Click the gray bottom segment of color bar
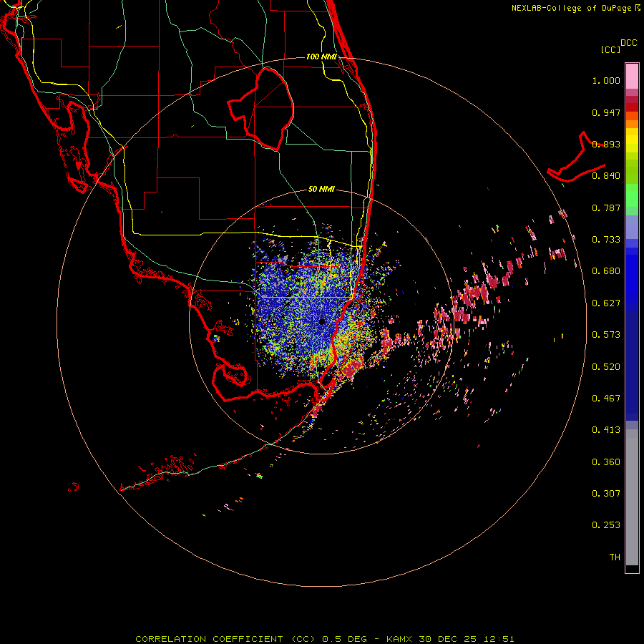This screenshot has height=644, width=644. 632,497
